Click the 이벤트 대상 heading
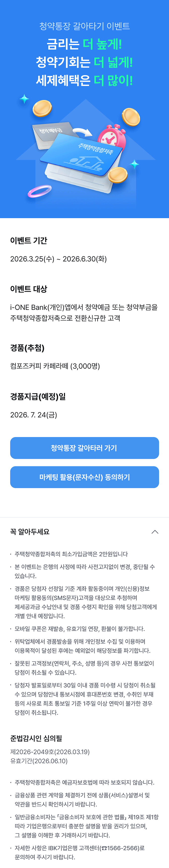This screenshot has width=169, height=868. pos(29,289)
